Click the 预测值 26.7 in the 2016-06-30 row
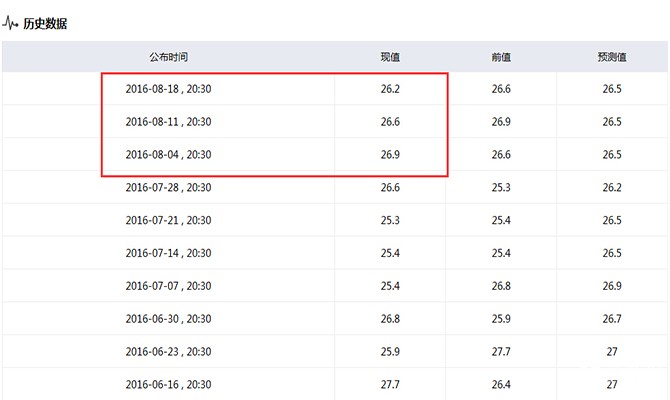The width and height of the screenshot is (670, 400). pyautogui.click(x=612, y=319)
